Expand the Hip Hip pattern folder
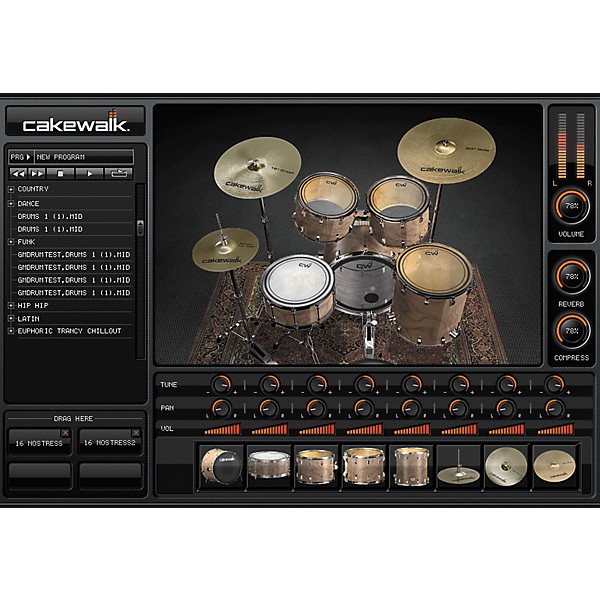Screen dimensions: 600x600 11,305
